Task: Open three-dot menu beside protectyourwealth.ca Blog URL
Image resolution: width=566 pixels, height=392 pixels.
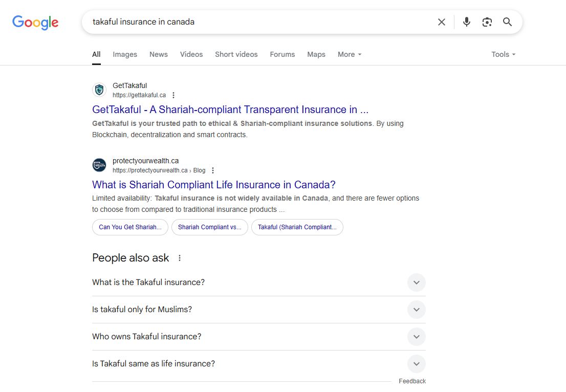Action: 213,170
